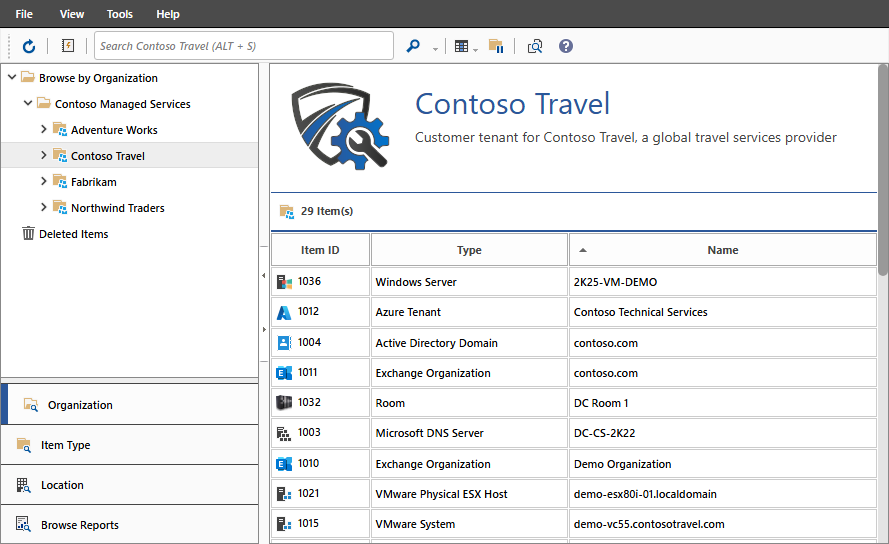Click the Deleted Items trash icon
Screen dimensions: 889x544
pos(28,233)
